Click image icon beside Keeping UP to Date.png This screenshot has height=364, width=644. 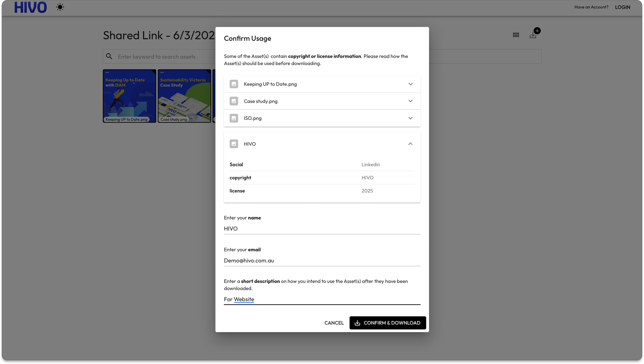coord(234,84)
